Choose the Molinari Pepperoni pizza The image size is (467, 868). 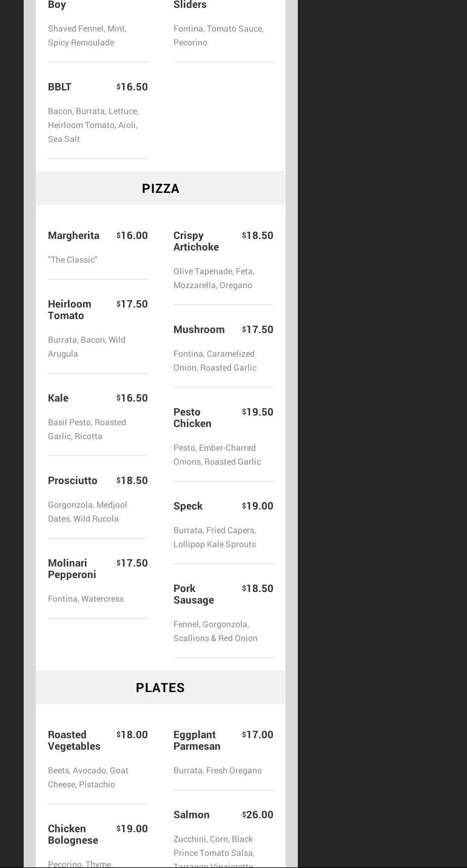click(72, 569)
